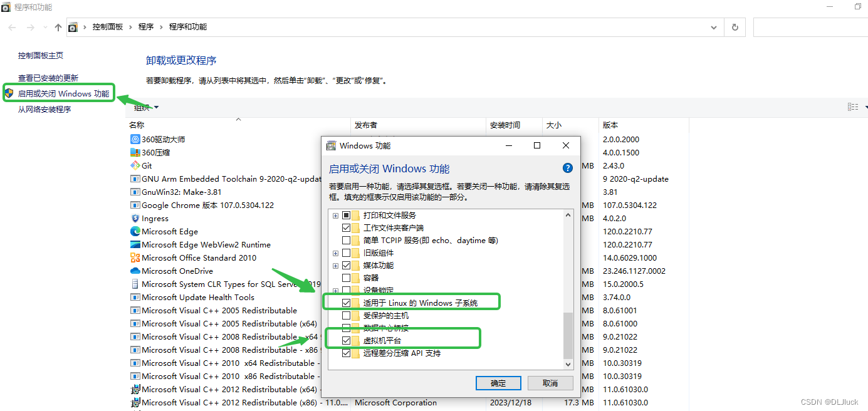This screenshot has width=868, height=411.
Task: Expand the 旧版组件 tree node
Action: 335,252
